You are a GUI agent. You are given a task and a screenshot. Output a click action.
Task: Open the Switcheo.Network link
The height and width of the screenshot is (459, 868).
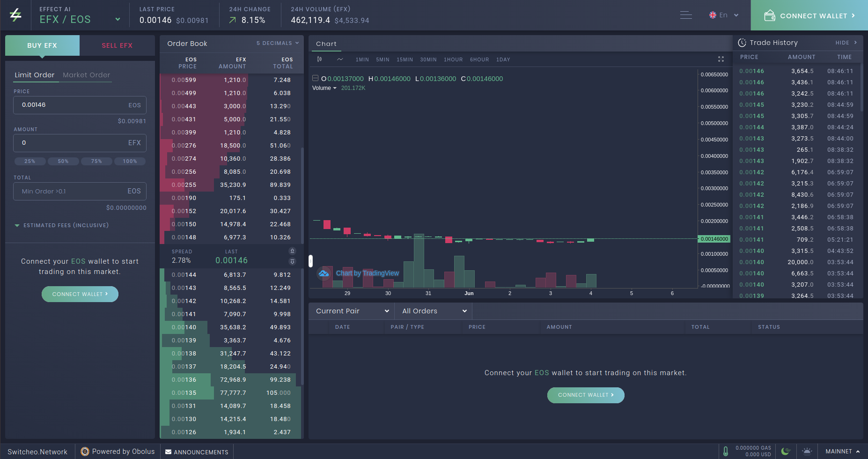point(37,452)
